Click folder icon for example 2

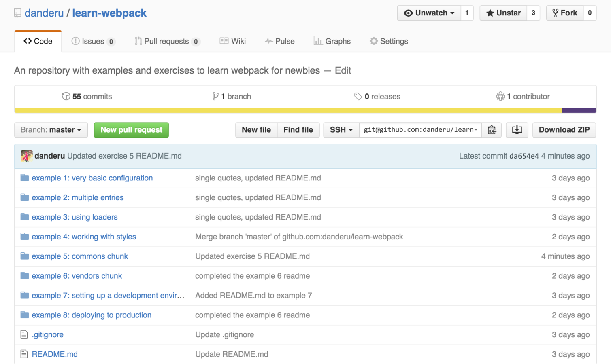point(25,197)
